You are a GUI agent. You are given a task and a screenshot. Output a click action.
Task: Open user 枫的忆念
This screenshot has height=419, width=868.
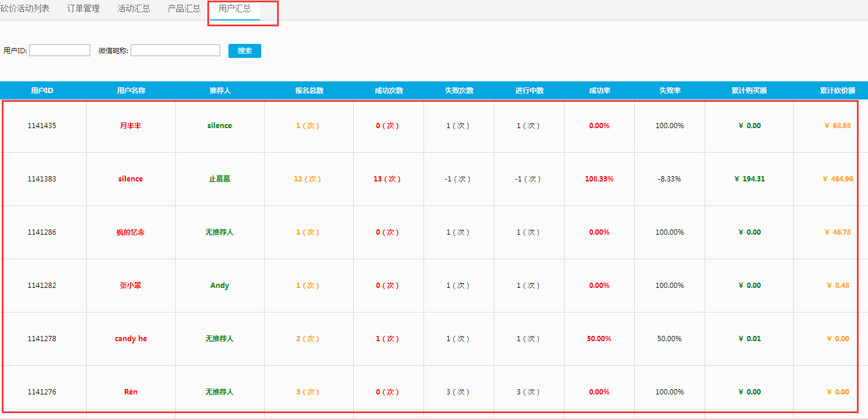tap(131, 232)
